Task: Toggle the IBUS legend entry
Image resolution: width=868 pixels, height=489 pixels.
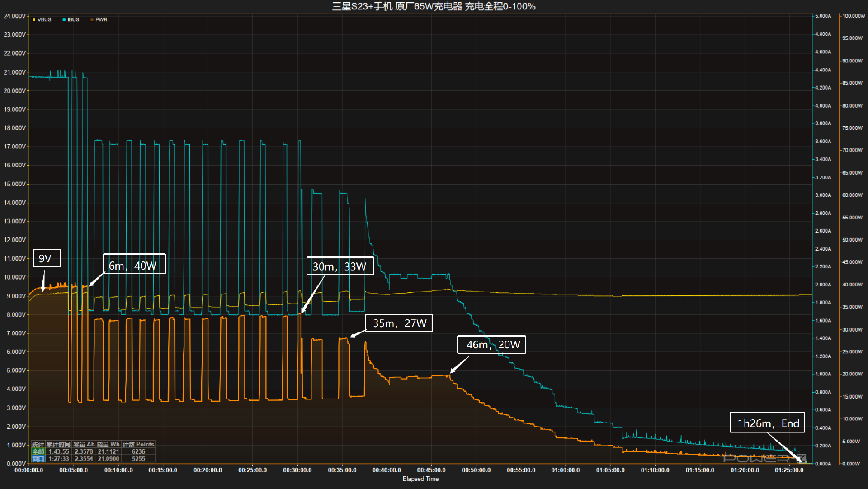Action: 73,19
